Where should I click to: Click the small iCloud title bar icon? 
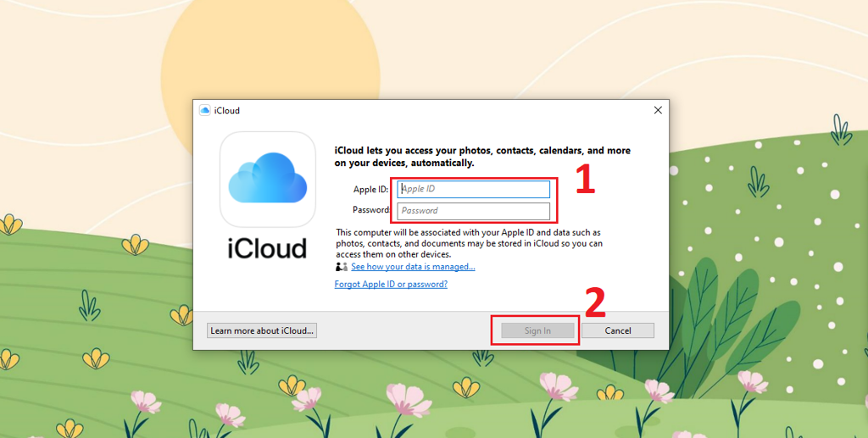coord(205,110)
